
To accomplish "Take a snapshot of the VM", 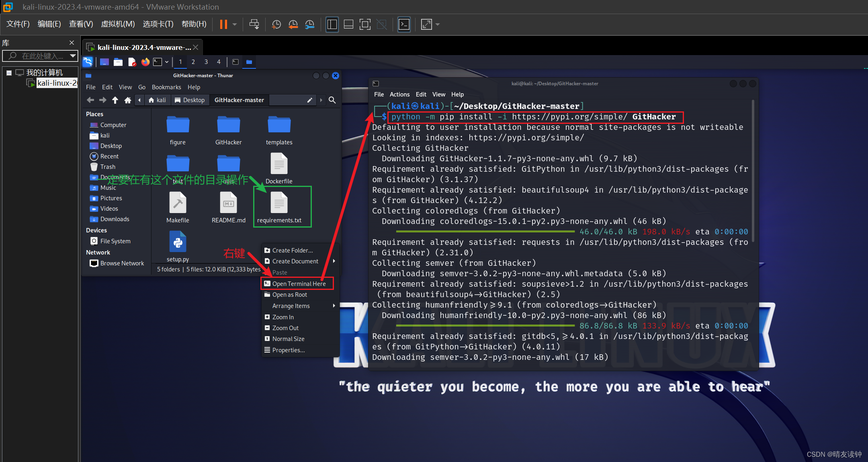I will [276, 25].
